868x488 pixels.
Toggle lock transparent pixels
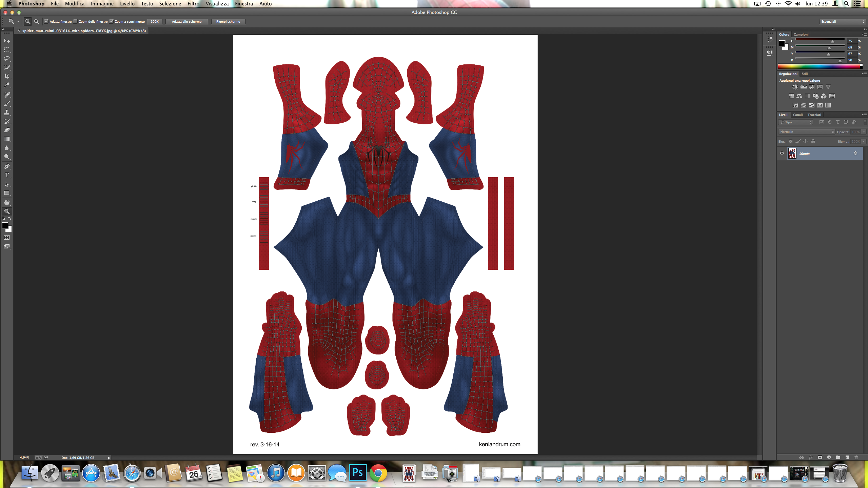tap(790, 142)
